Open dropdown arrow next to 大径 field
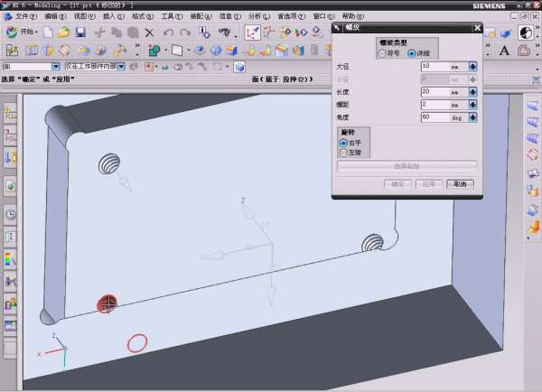The height and width of the screenshot is (392, 542). pos(472,66)
